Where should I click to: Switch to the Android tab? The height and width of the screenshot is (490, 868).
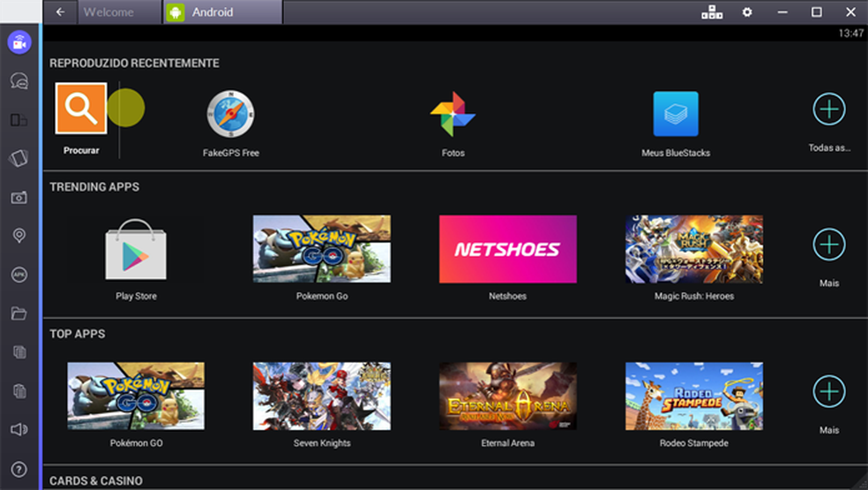coord(223,12)
